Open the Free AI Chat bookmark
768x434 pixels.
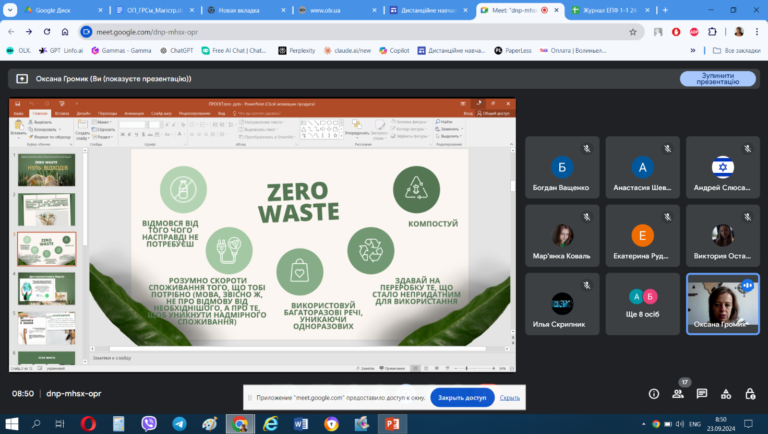(234, 50)
